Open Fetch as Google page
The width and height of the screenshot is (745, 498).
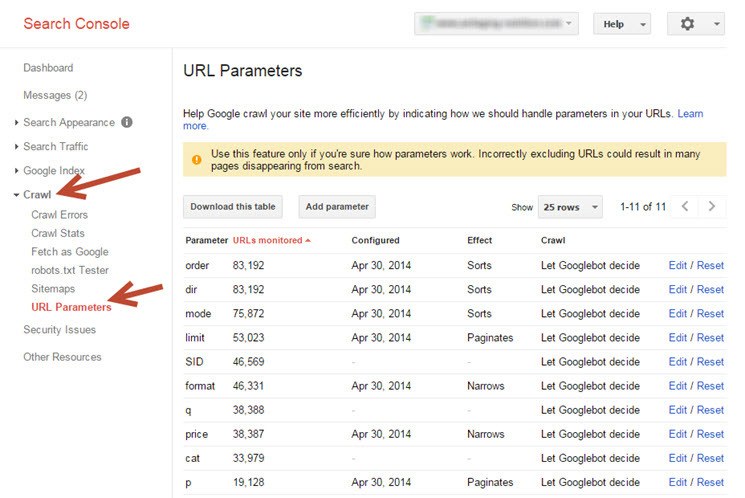coord(70,252)
